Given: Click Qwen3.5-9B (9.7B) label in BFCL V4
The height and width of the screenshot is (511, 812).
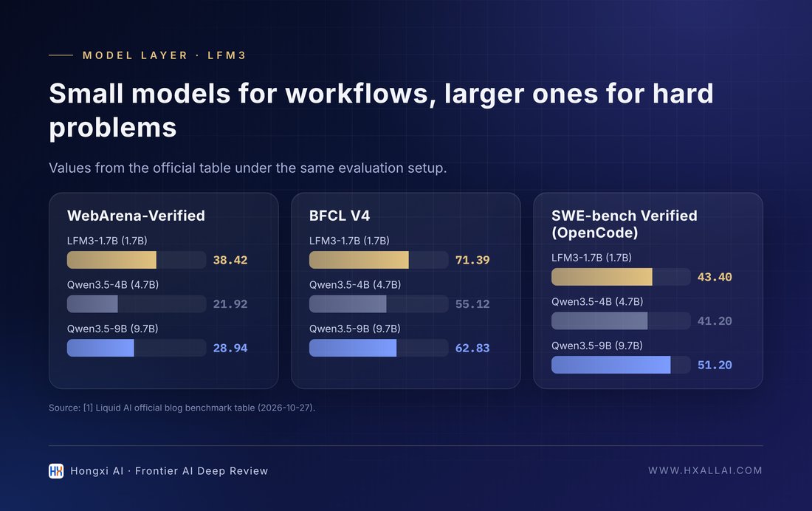Looking at the screenshot, I should [355, 329].
